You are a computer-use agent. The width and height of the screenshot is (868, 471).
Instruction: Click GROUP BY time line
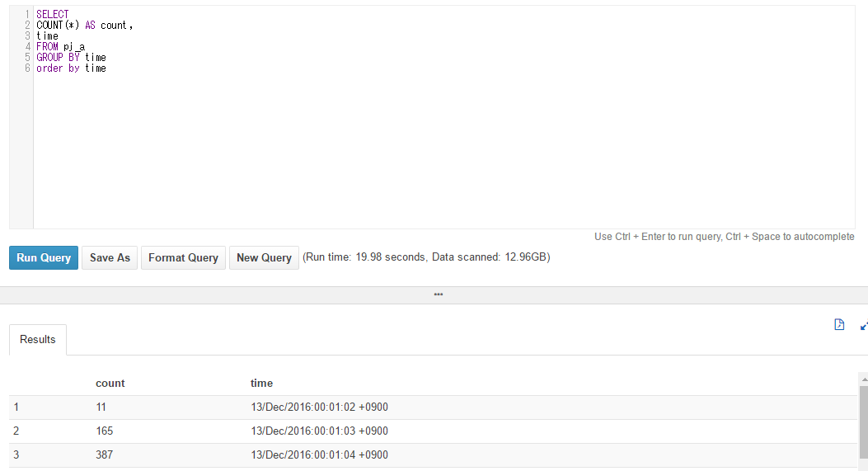click(72, 57)
